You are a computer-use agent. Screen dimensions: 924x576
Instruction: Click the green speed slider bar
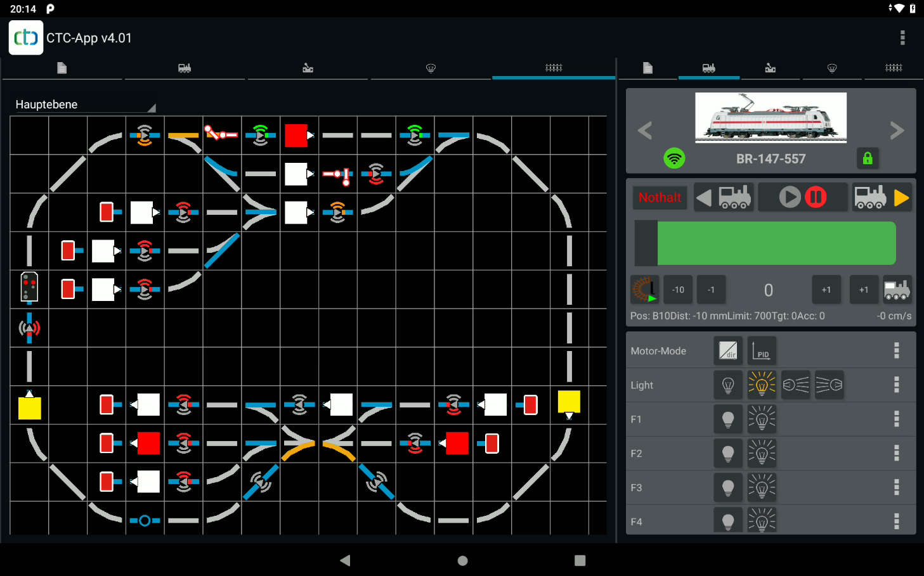coord(776,243)
